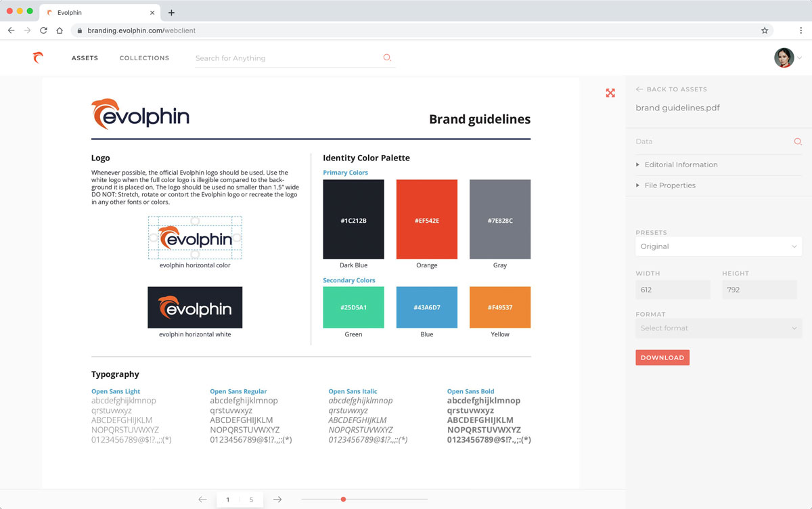Click the Yellow #F49537 swatch
The image size is (812, 509).
[500, 307]
